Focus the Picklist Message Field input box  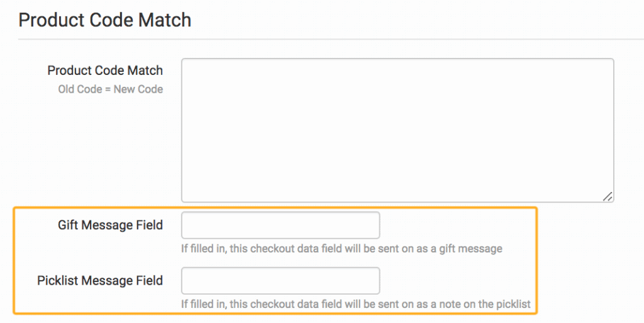coord(280,281)
